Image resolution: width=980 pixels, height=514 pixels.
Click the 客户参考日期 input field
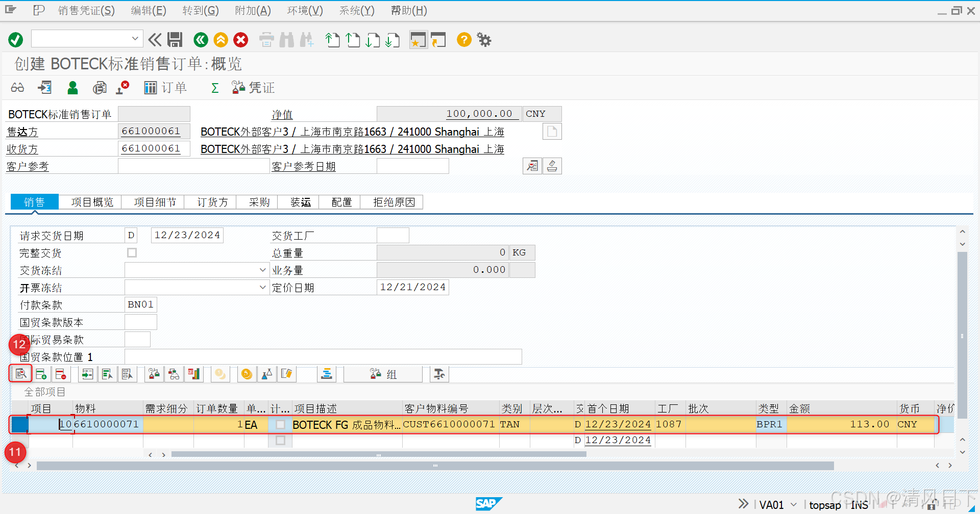tap(413, 166)
